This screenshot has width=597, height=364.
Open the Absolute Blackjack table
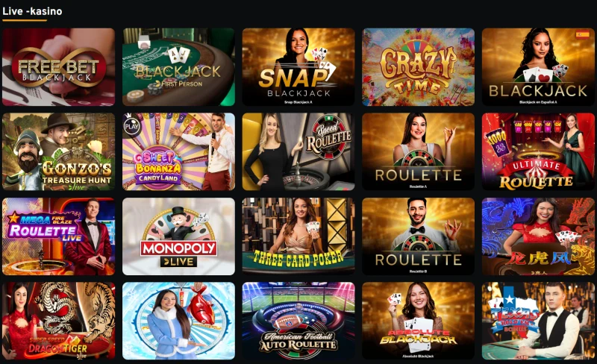pyautogui.click(x=419, y=321)
